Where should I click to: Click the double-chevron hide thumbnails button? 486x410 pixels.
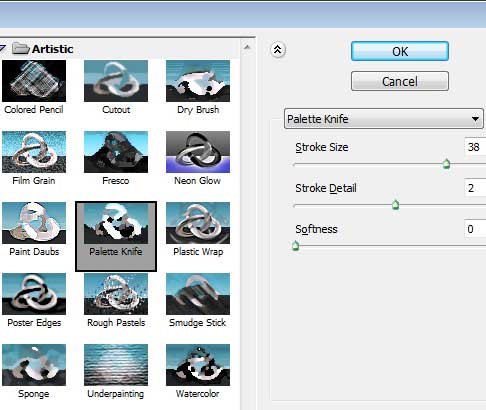click(x=277, y=50)
